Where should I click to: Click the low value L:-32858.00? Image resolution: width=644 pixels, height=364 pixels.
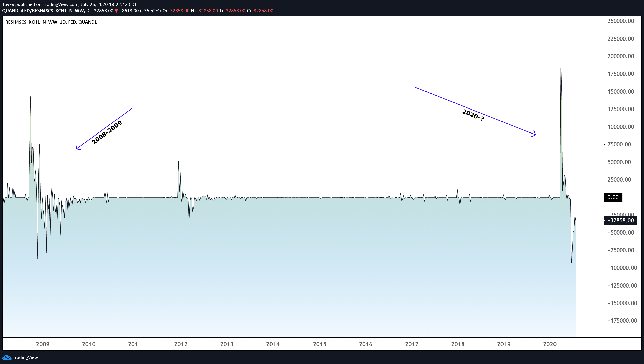tap(232, 11)
